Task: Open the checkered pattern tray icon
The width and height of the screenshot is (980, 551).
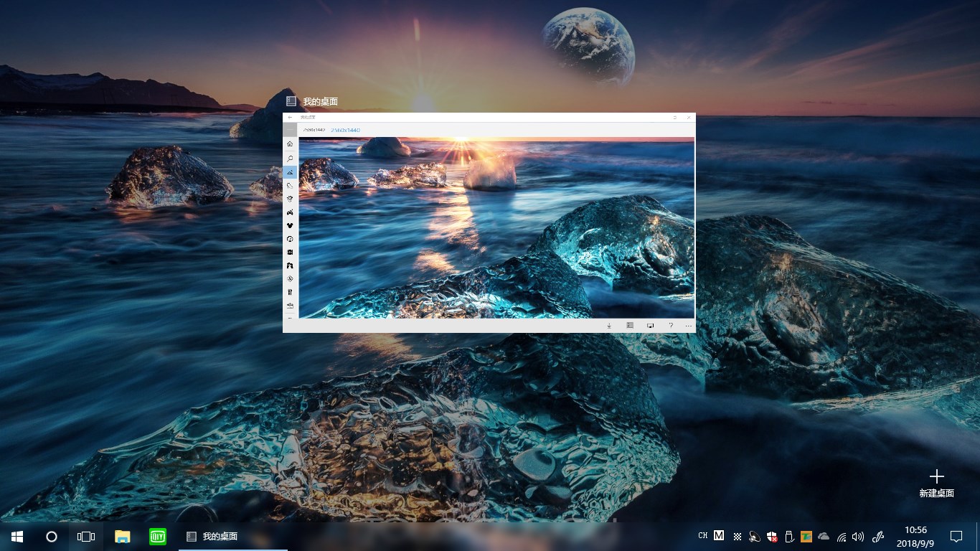Action: pos(737,536)
